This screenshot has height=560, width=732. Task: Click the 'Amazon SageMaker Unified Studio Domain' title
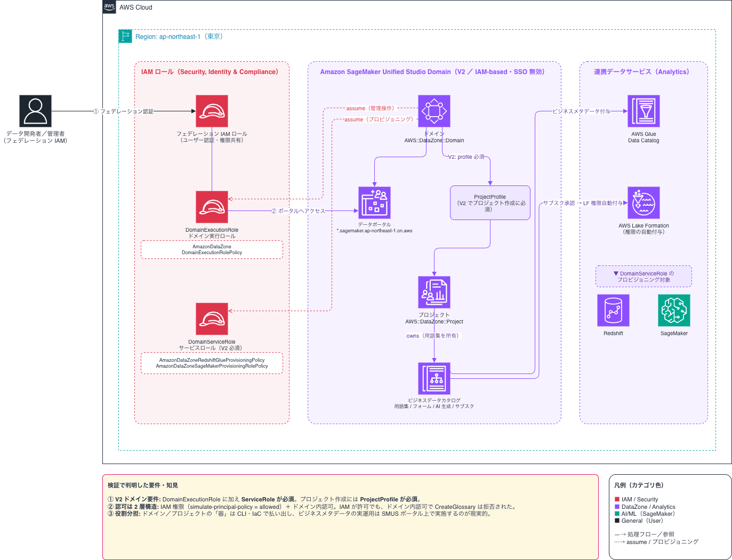[x=432, y=72]
